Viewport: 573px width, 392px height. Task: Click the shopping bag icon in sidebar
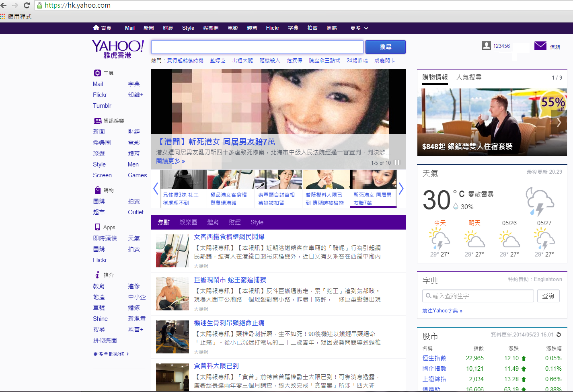pyautogui.click(x=97, y=190)
